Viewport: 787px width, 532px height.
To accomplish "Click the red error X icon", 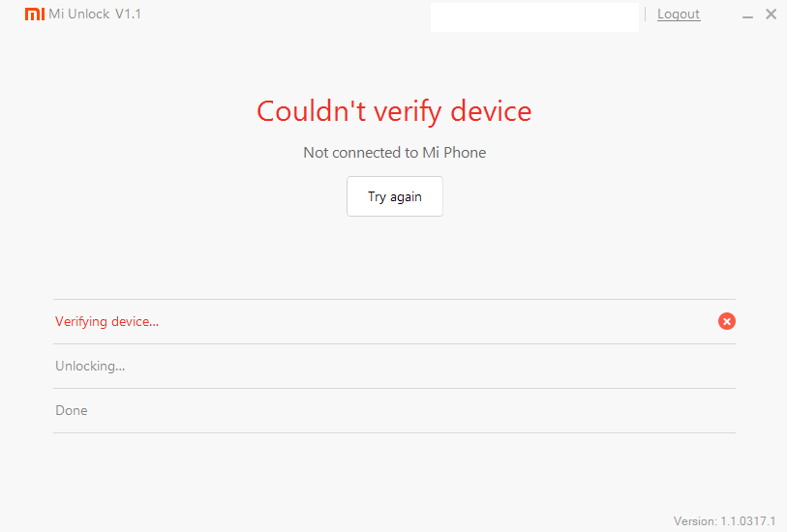I will click(x=727, y=321).
